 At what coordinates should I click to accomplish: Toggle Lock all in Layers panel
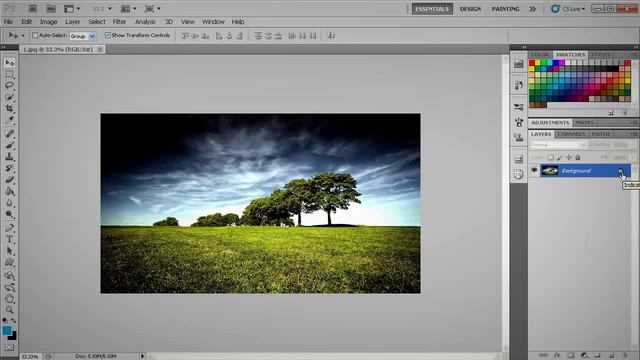pos(578,157)
